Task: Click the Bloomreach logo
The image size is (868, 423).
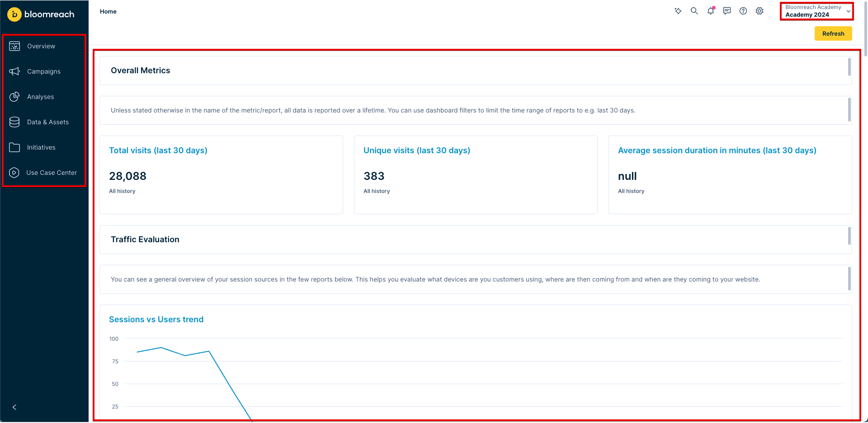Action: coord(41,14)
